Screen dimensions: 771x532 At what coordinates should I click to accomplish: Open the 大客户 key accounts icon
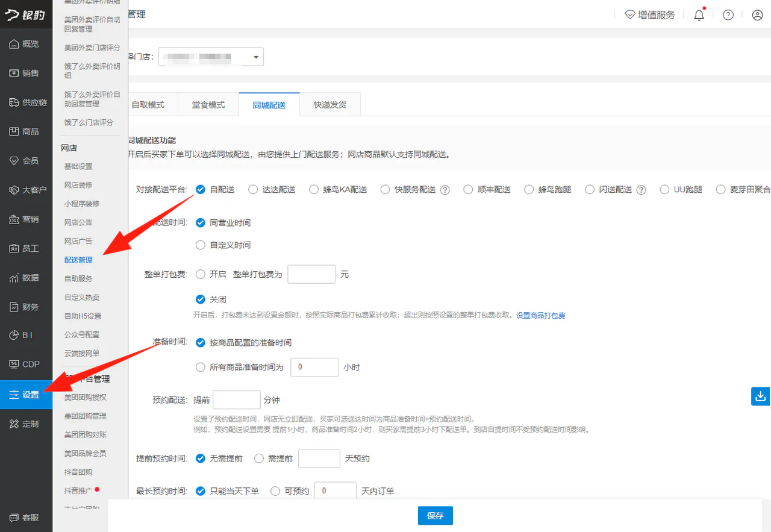(14, 190)
